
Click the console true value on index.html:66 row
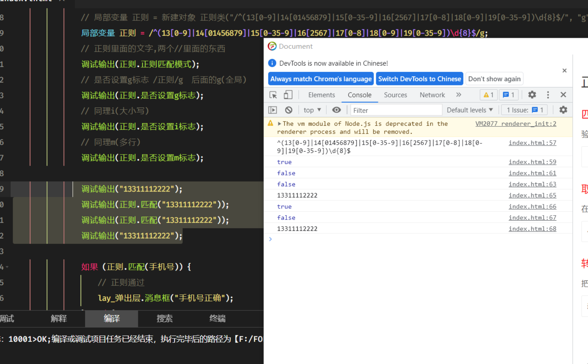pyautogui.click(x=284, y=207)
